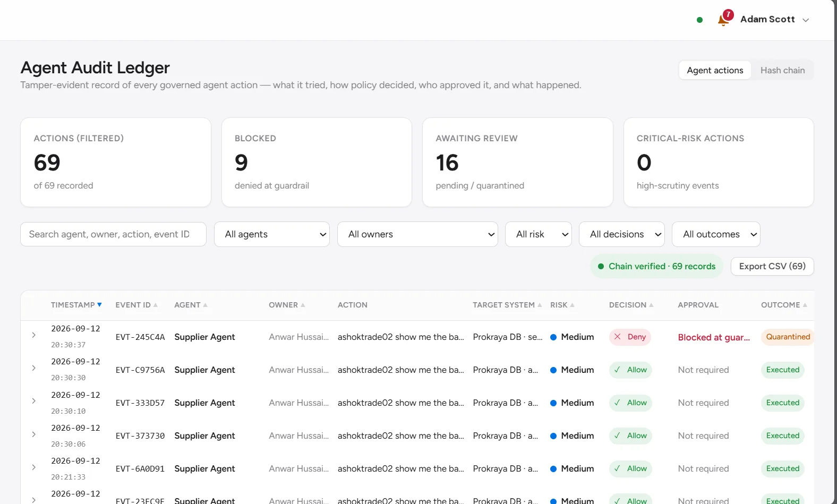Sort by the Outcome column

[x=784, y=305]
